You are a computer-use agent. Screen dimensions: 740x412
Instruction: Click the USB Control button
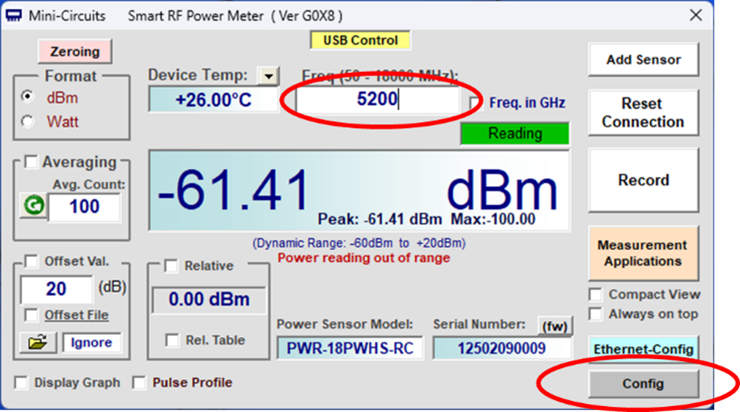[x=360, y=40]
